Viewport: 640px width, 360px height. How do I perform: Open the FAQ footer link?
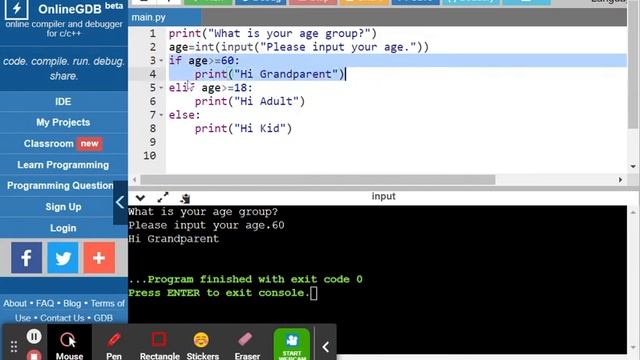(x=45, y=304)
